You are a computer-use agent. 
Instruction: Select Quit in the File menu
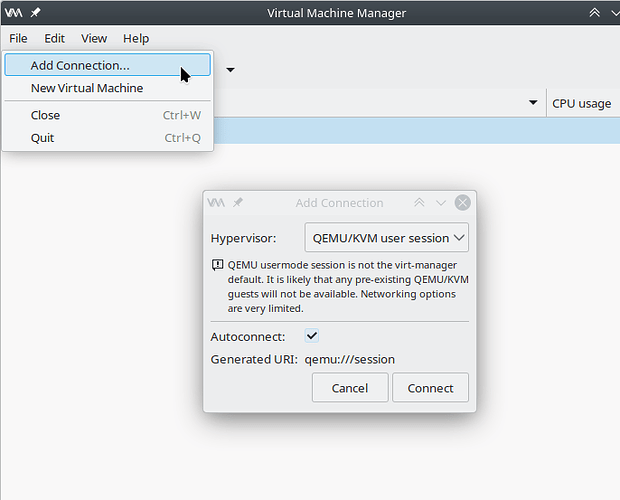click(x=108, y=138)
